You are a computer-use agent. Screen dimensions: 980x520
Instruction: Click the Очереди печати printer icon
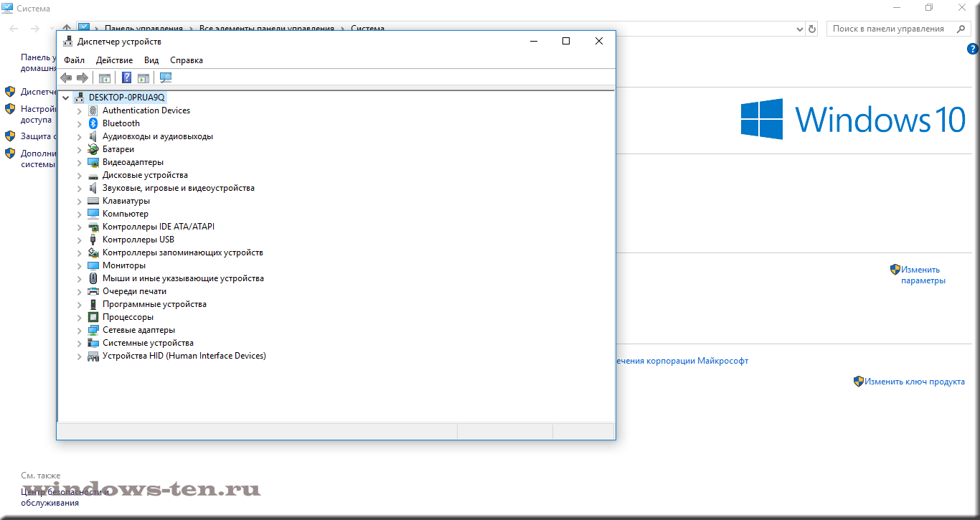tap(93, 291)
